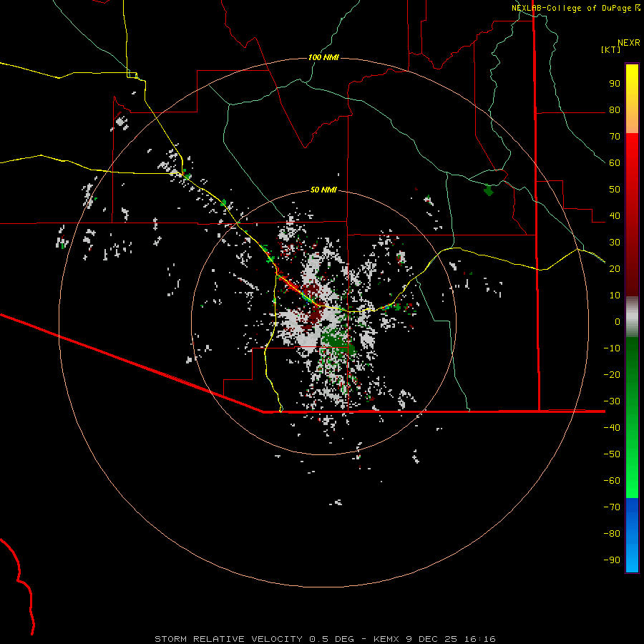
Task: Click the 10 value on the velocity scale
Action: (615, 296)
